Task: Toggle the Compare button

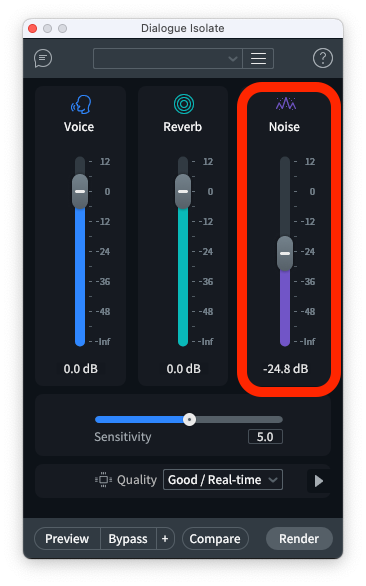Action: (x=215, y=539)
